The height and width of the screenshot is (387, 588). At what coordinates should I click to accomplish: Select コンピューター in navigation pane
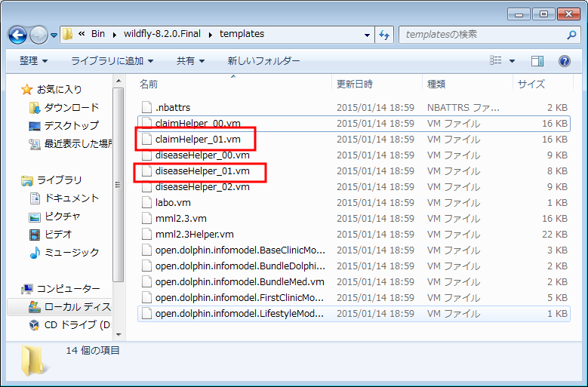[x=60, y=289]
